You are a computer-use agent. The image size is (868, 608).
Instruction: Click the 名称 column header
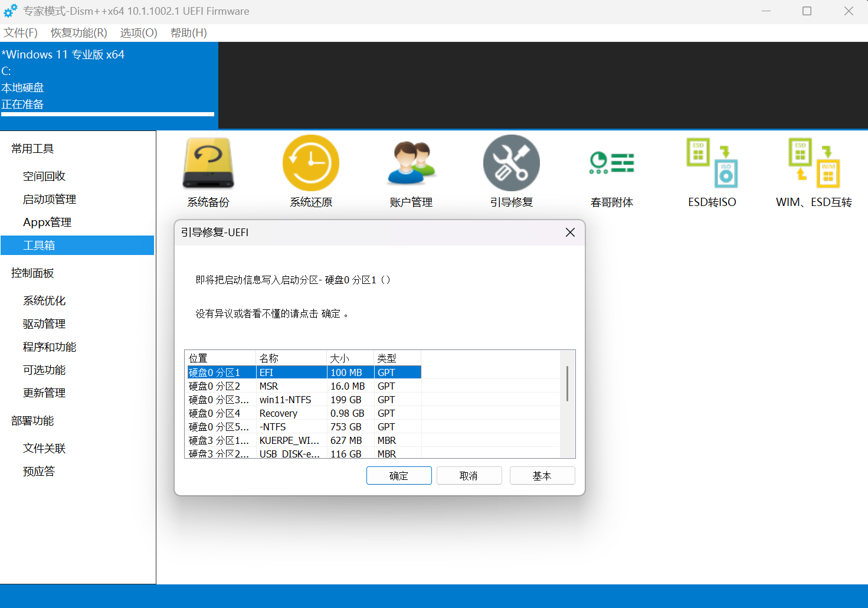pyautogui.click(x=291, y=358)
